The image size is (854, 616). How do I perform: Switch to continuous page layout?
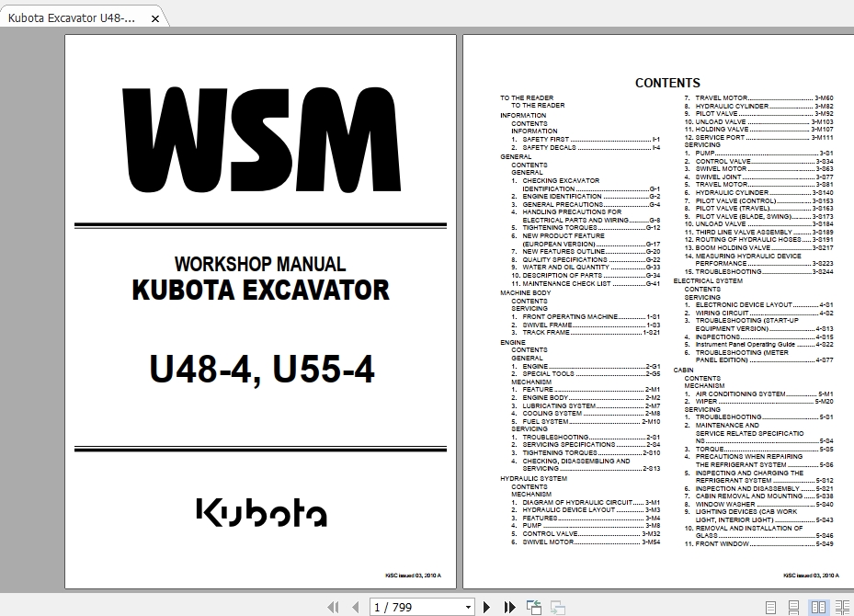click(x=794, y=608)
